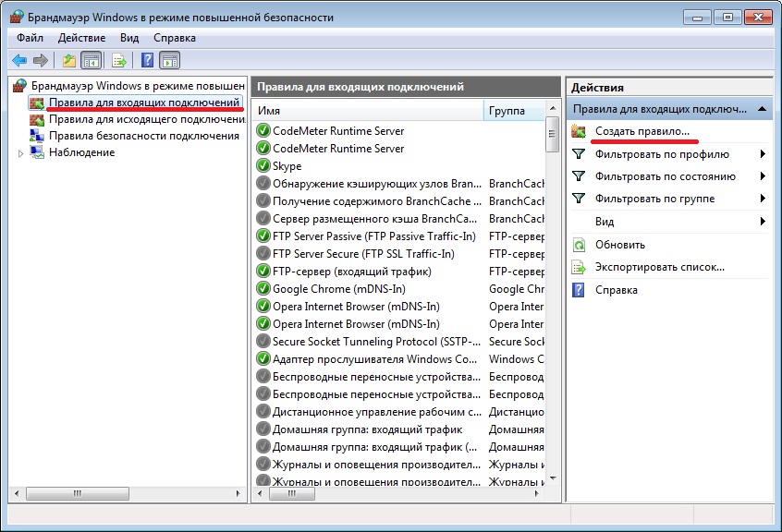
Task: Click the Back arrow toolbar icon
Action: point(19,61)
